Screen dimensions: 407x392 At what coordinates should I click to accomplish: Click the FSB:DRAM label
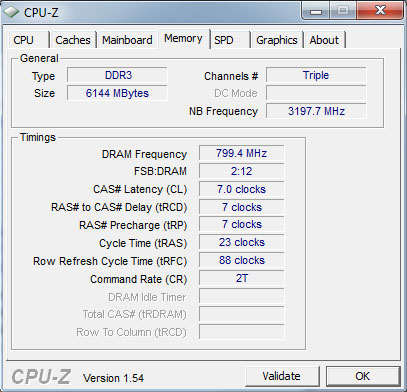click(160, 171)
